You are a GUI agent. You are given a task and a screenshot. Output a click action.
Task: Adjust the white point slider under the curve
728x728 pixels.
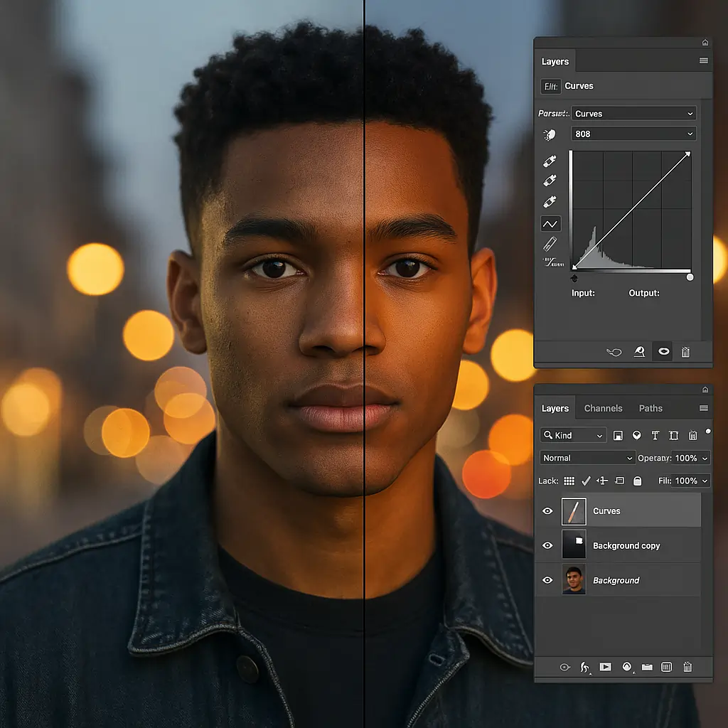[690, 277]
